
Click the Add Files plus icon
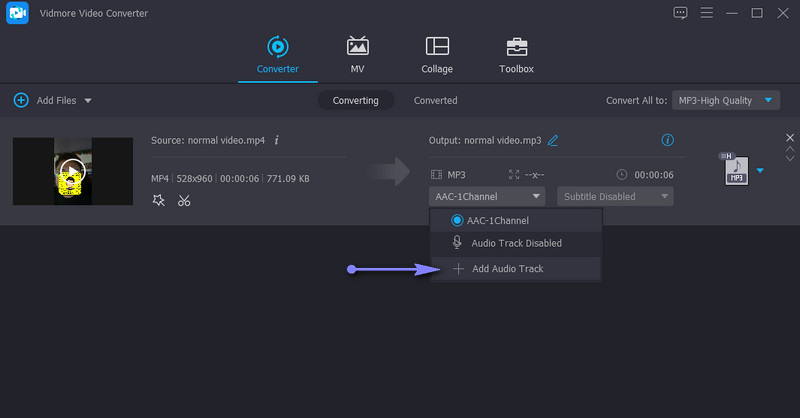coord(21,100)
